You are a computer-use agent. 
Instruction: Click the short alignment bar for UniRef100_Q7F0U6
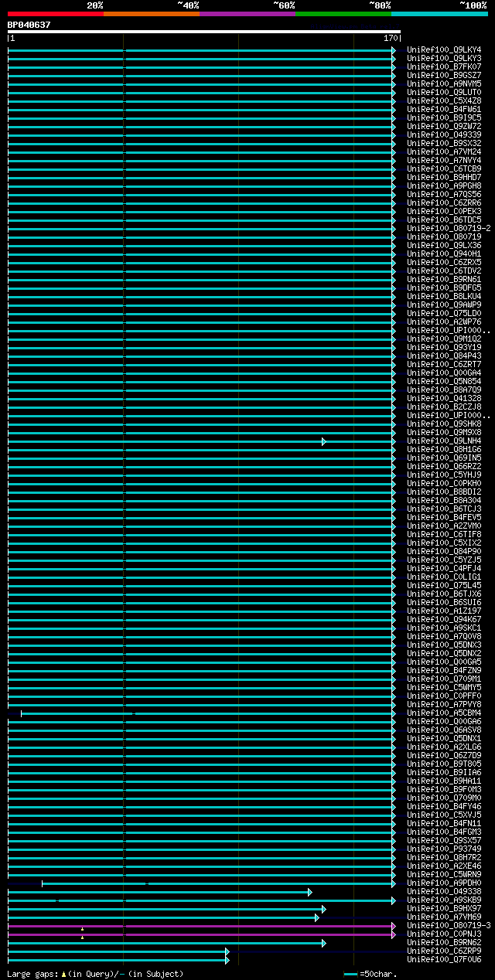click(x=118, y=960)
